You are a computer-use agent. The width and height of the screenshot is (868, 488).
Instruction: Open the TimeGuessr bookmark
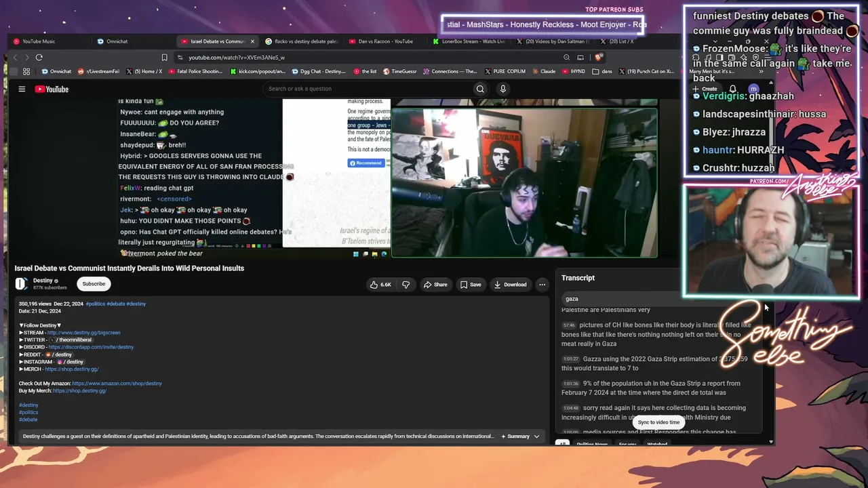tap(401, 71)
